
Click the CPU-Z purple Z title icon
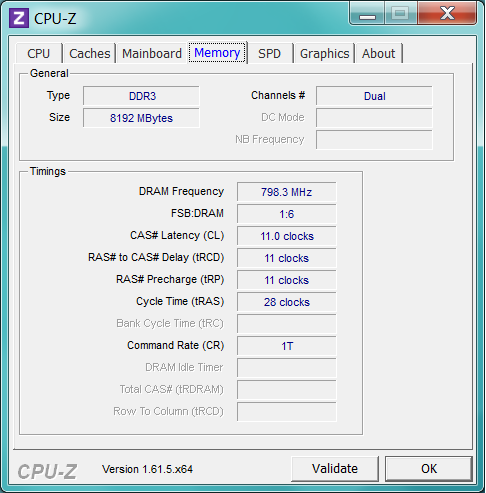[19, 18]
